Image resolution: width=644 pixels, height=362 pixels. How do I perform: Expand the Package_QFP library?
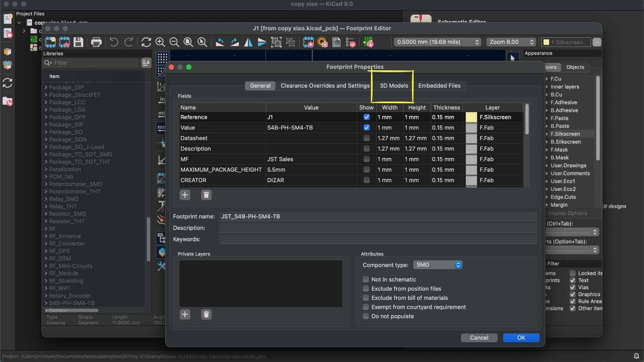46,117
